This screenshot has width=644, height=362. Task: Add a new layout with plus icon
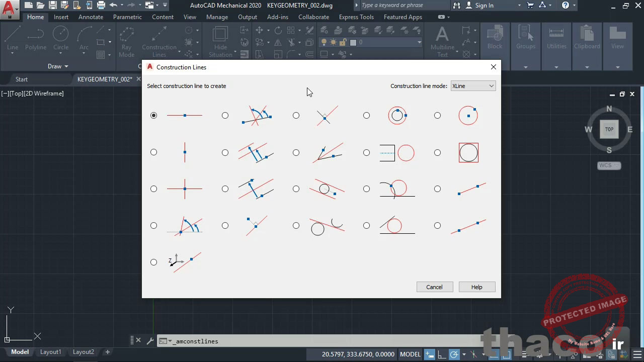click(x=107, y=352)
